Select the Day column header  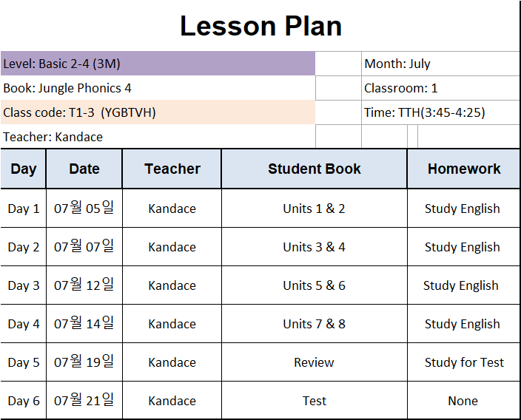[x=23, y=169]
